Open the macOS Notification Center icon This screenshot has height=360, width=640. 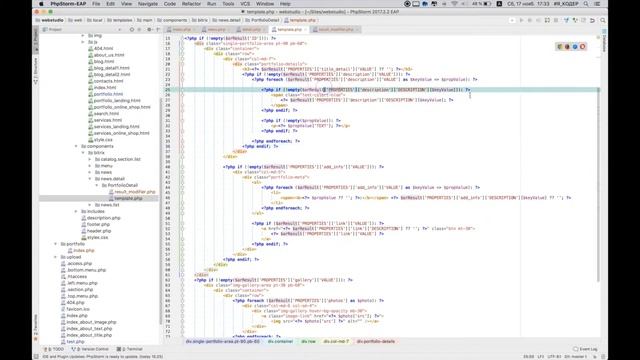point(598,4)
